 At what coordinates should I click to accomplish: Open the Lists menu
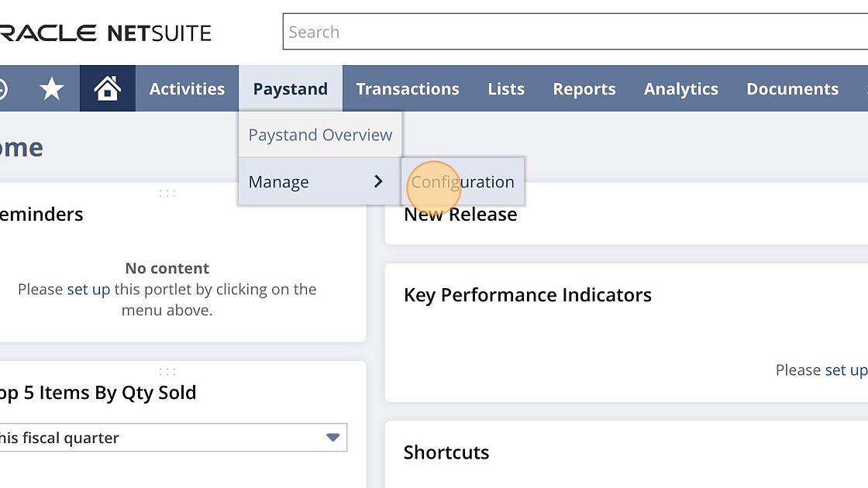(x=506, y=88)
